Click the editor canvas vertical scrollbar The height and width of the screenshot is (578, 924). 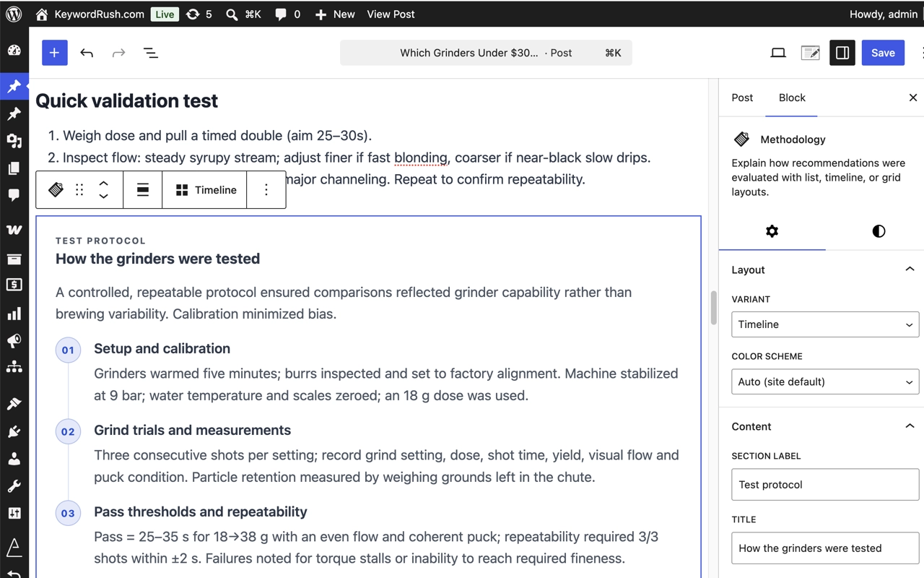tap(713, 308)
